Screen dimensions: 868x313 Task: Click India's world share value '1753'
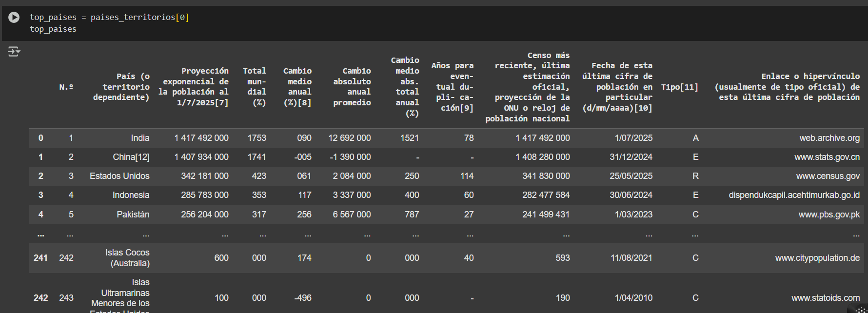point(257,138)
